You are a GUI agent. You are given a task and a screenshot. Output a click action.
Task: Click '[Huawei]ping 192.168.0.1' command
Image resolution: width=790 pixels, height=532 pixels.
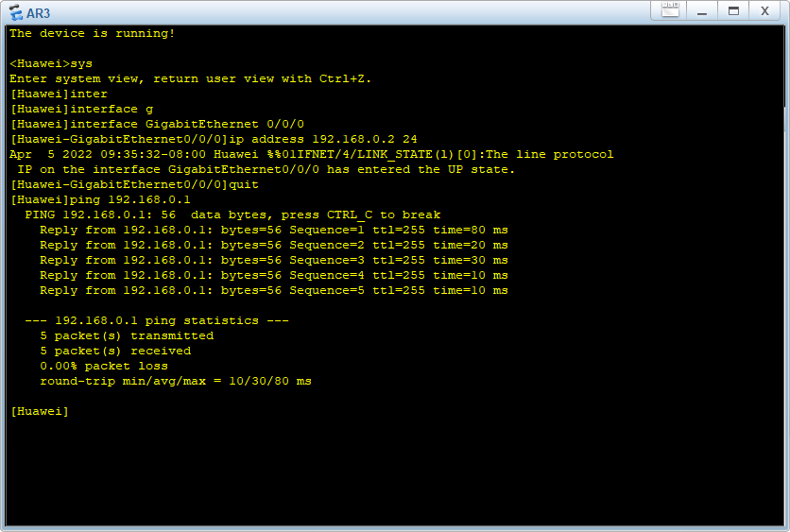(100, 200)
